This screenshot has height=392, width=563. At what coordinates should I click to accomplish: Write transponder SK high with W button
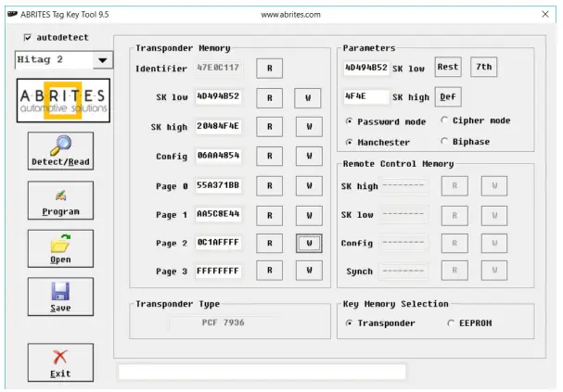309,127
